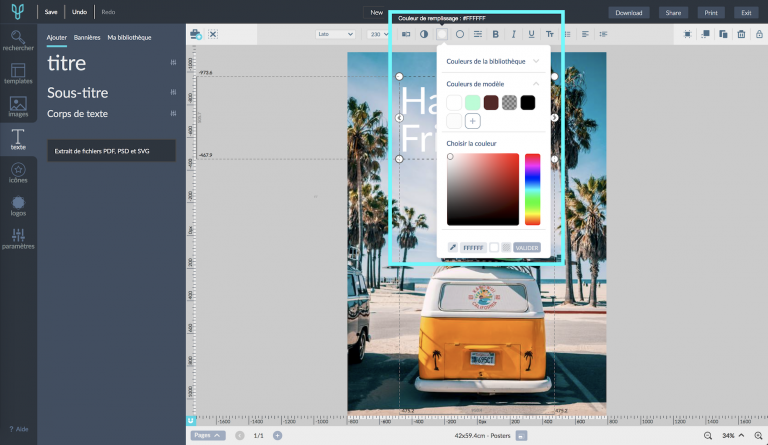Toggle underline text formatting
768x445 pixels.
532,34
